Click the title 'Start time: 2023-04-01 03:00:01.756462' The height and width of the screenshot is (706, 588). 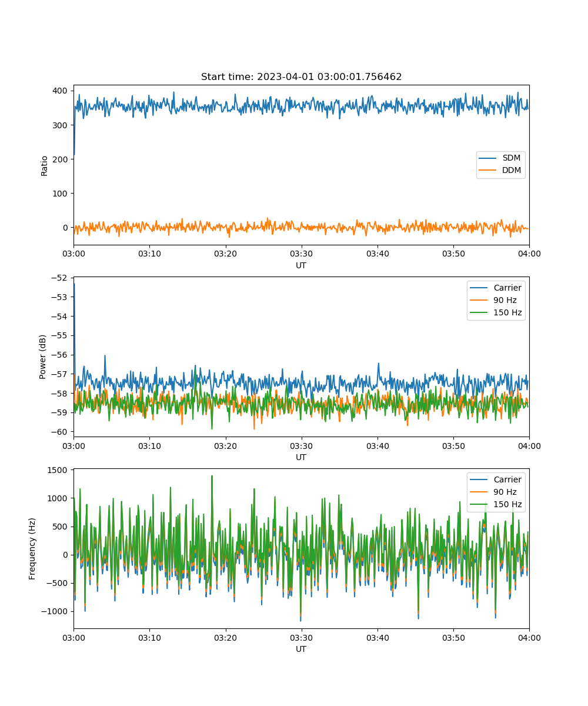(x=301, y=77)
